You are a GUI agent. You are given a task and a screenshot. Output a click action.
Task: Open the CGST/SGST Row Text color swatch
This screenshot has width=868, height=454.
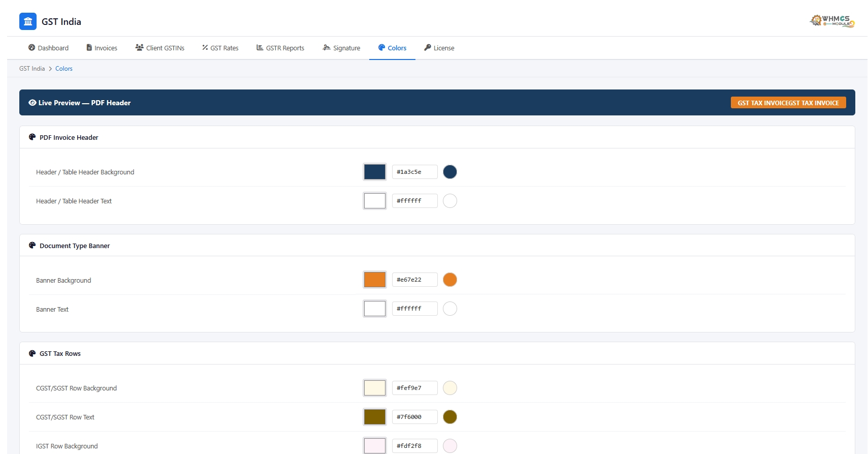click(x=375, y=417)
